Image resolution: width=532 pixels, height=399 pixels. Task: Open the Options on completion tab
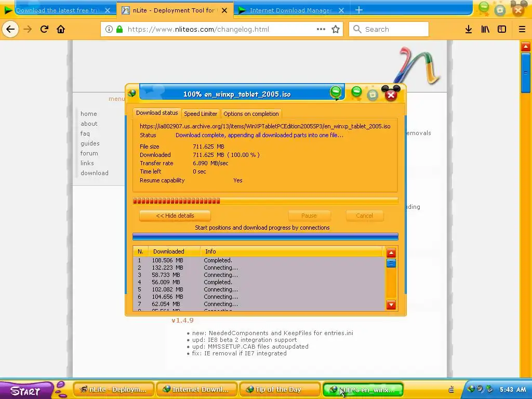click(251, 114)
